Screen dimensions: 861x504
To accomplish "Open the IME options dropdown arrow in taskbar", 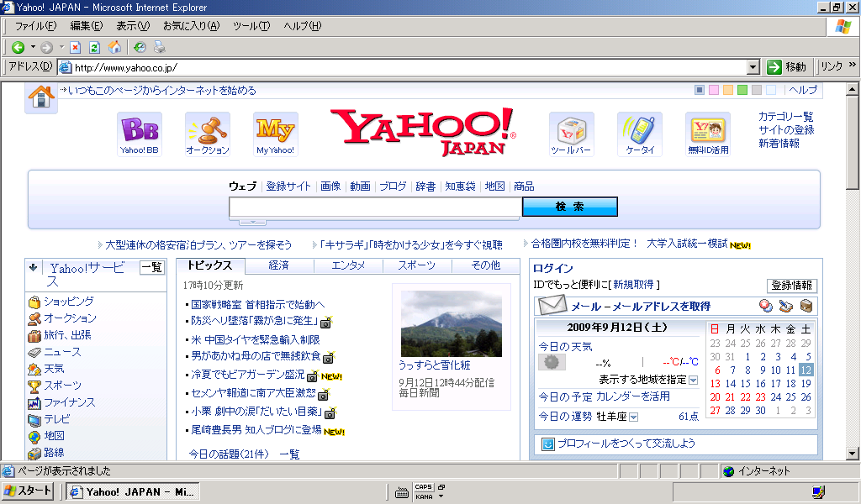I will tap(441, 496).
